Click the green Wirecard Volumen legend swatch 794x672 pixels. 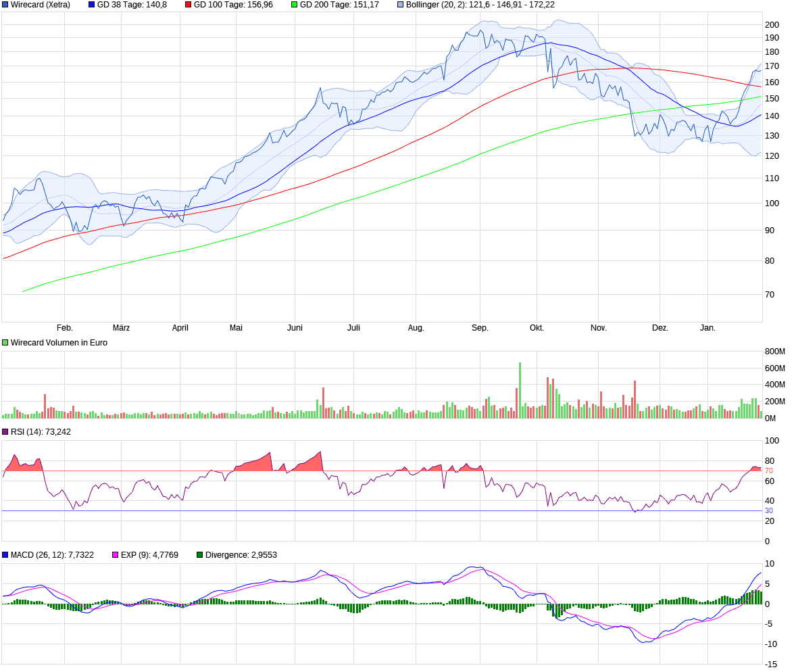[x=5, y=343]
